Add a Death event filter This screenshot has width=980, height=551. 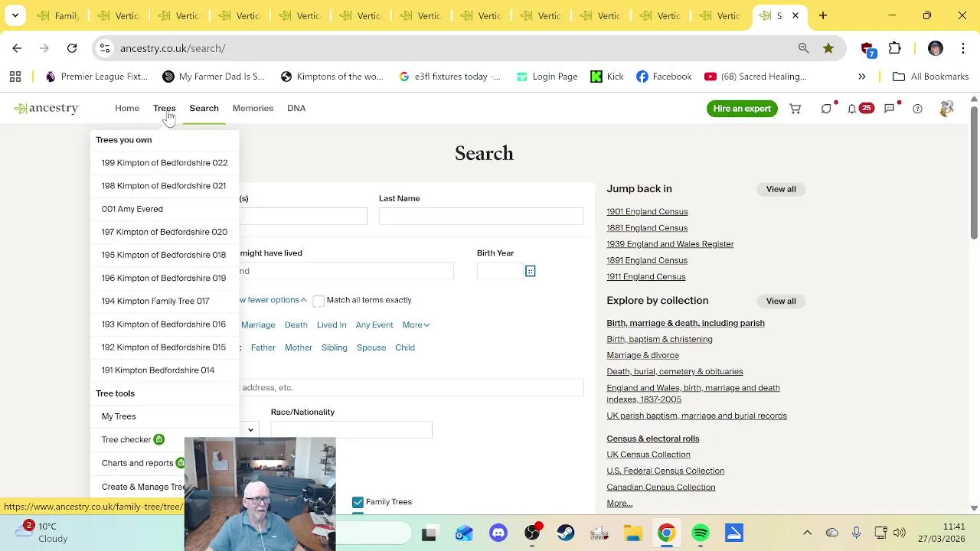pos(296,324)
